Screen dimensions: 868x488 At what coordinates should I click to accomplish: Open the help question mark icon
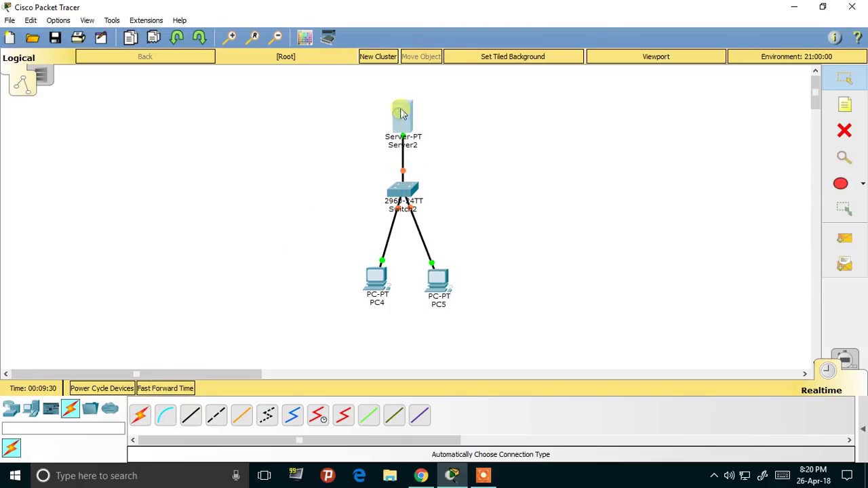pyautogui.click(x=857, y=38)
